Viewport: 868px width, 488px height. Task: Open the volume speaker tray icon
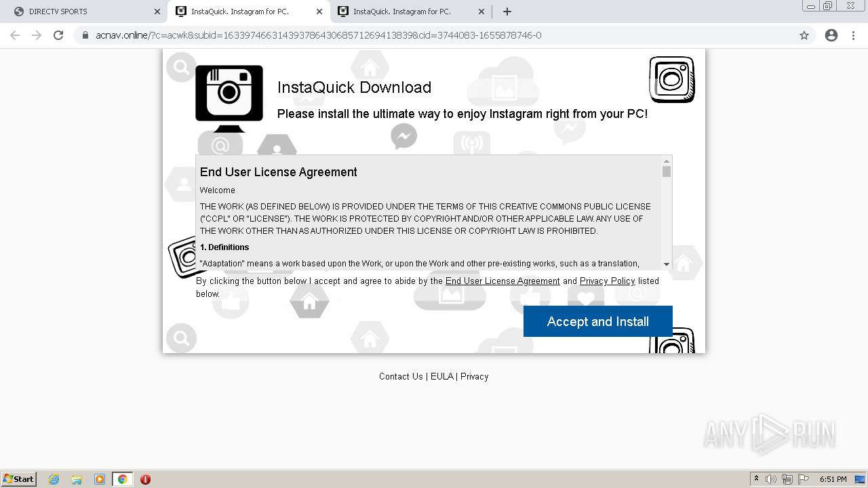coord(771,479)
